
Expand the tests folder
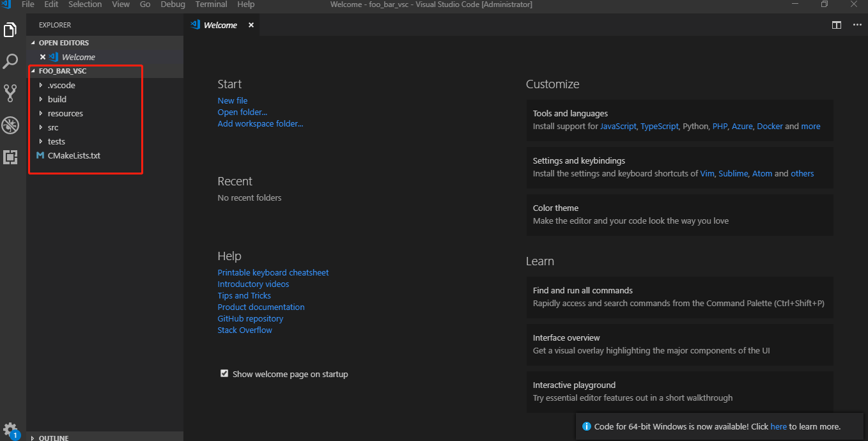coord(41,141)
